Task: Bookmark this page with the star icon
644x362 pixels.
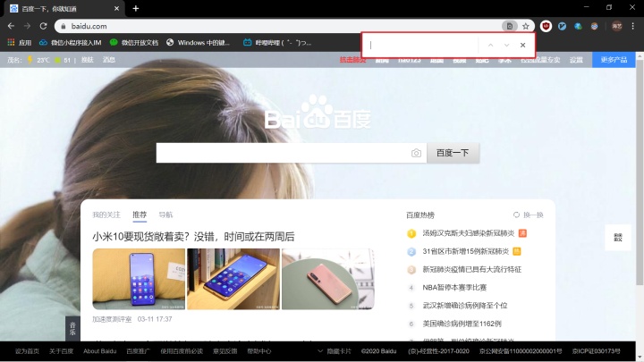Action: pyautogui.click(x=526, y=26)
